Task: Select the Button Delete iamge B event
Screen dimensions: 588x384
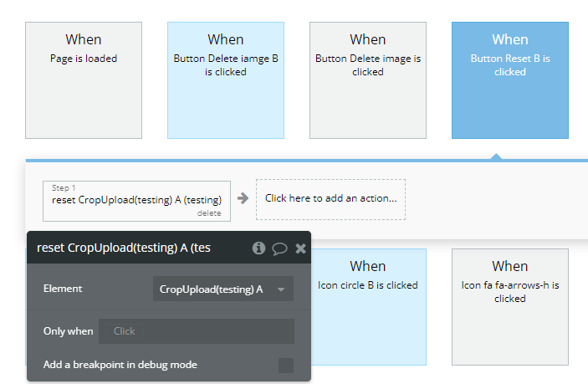Action: click(x=226, y=79)
